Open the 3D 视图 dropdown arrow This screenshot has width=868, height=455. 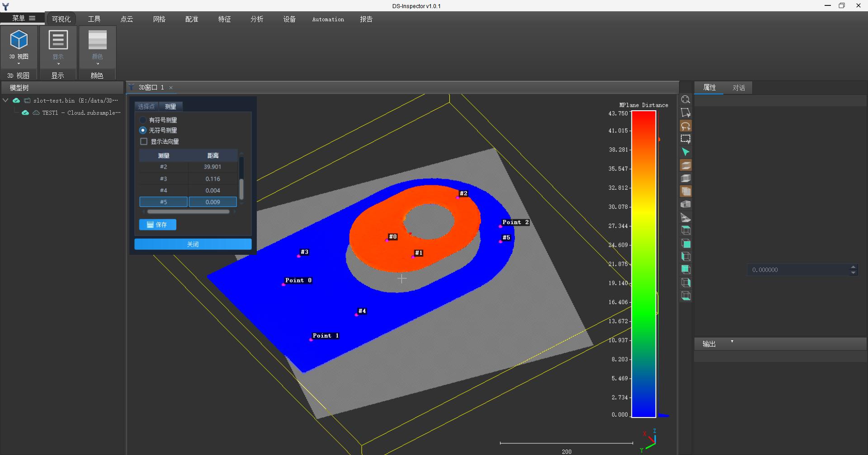pyautogui.click(x=19, y=64)
